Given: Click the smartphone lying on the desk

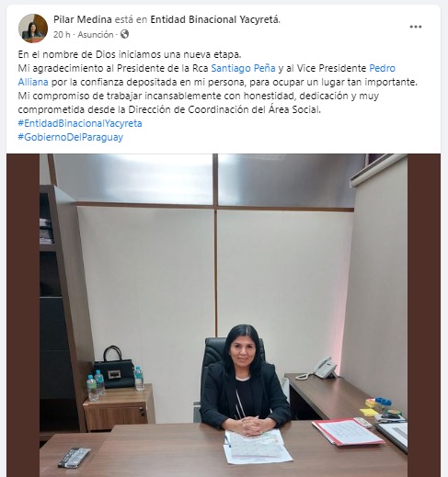Looking at the screenshot, I should 75,457.
